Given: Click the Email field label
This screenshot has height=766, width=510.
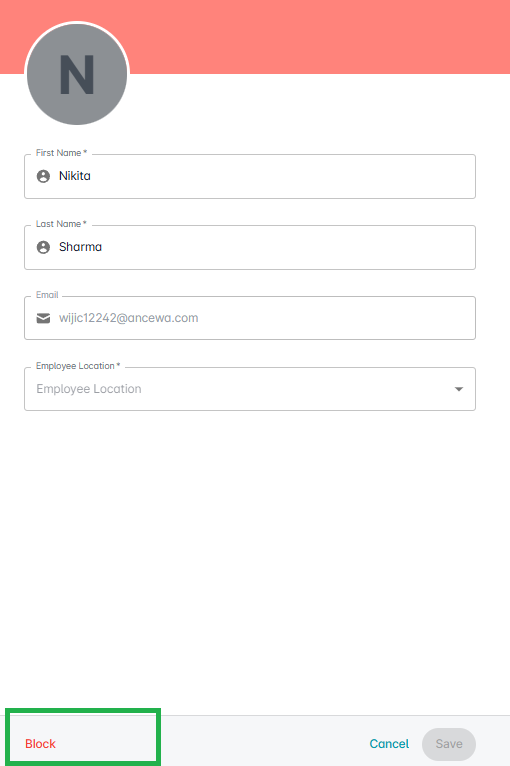Looking at the screenshot, I should [47, 295].
